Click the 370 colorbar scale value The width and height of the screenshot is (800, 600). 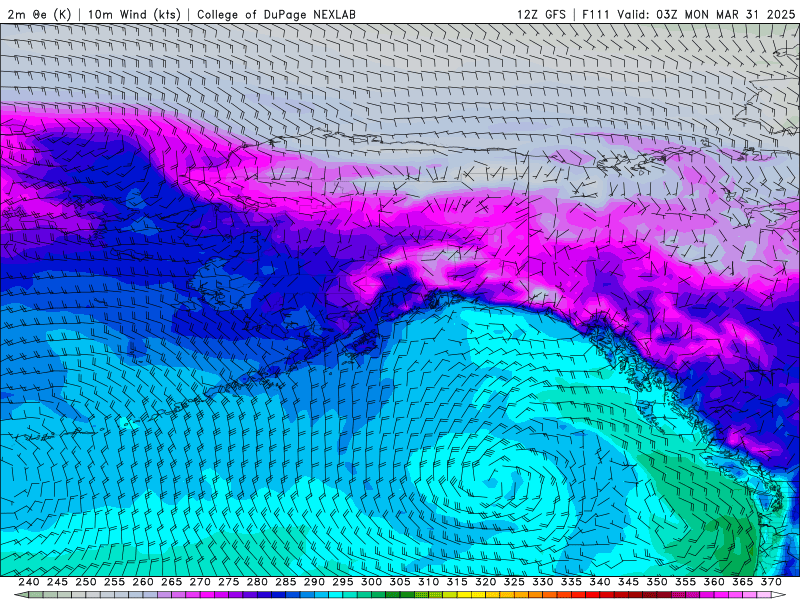tap(771, 582)
